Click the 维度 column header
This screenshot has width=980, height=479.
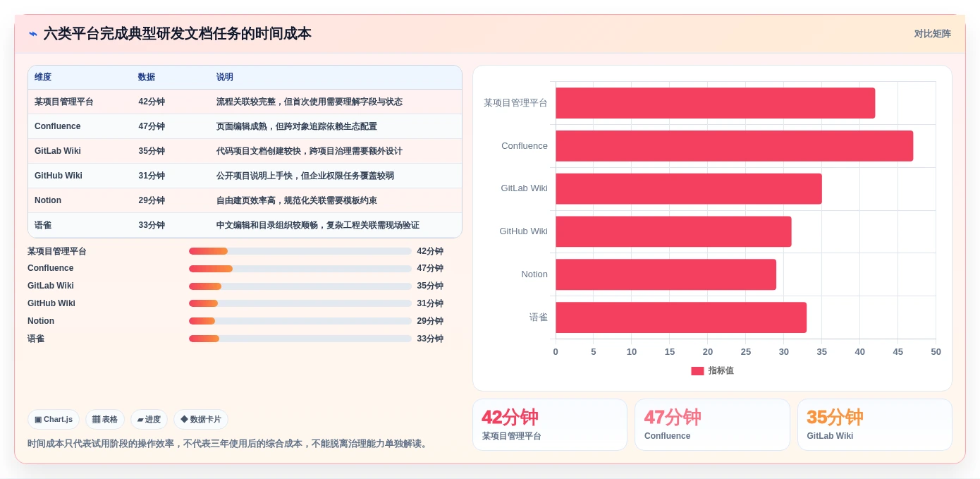pos(43,78)
